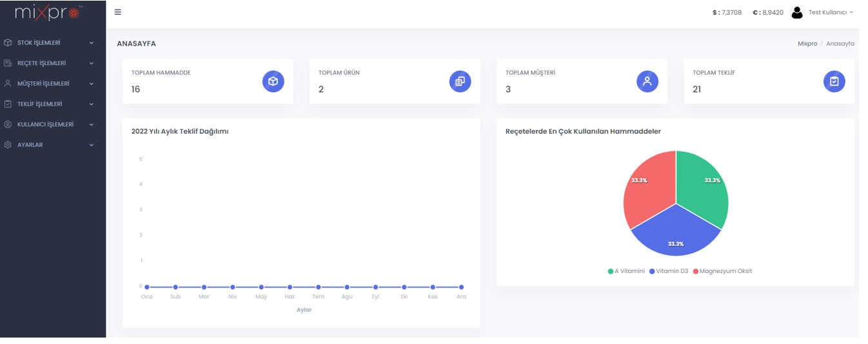This screenshot has width=868, height=344.
Task: Click the cube icon on Toplam Hammadde card
Action: click(x=273, y=81)
